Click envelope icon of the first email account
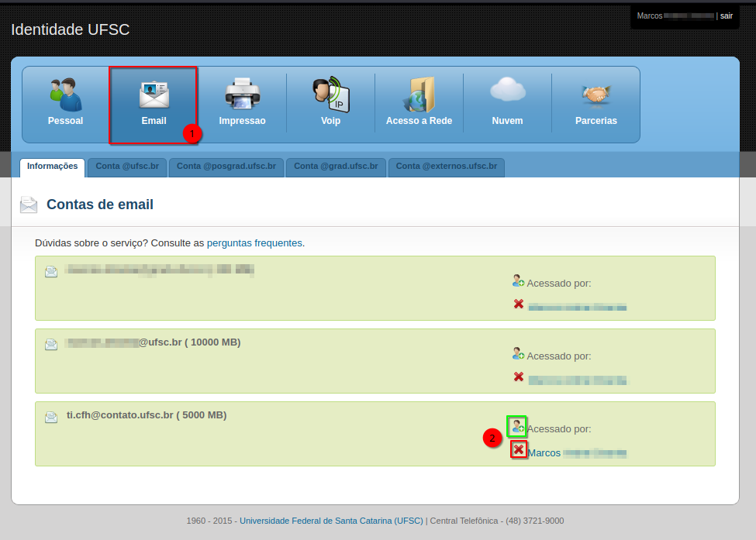756x540 pixels. (51, 272)
